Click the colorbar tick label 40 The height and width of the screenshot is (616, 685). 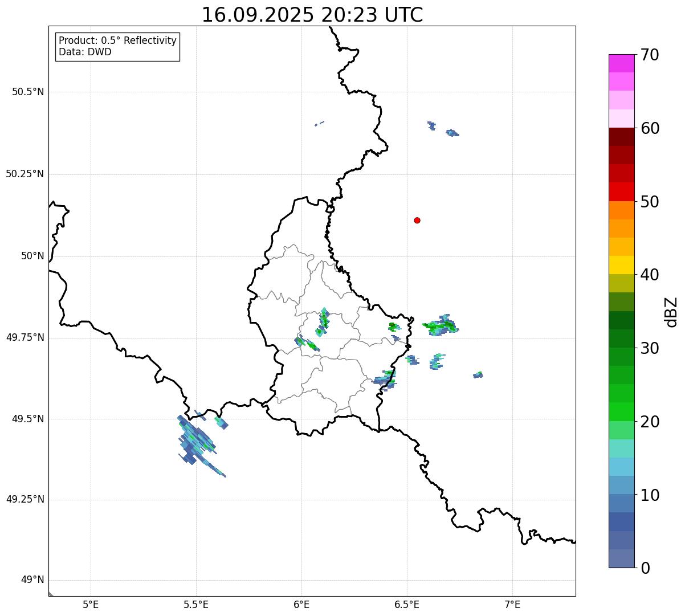[x=650, y=275]
